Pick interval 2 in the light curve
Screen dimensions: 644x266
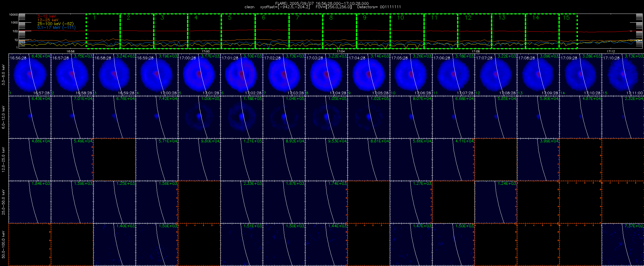pos(137,31)
